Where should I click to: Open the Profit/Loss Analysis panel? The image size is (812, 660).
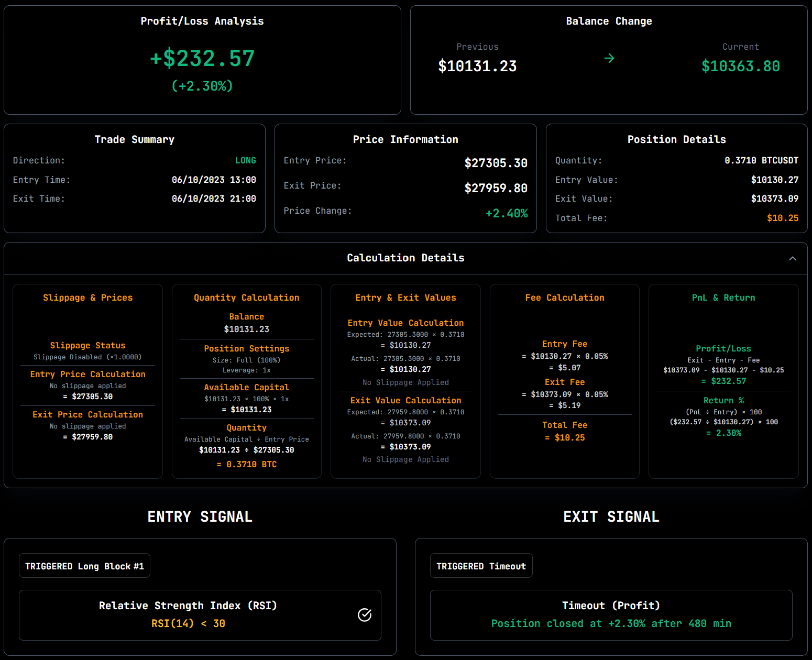(202, 60)
